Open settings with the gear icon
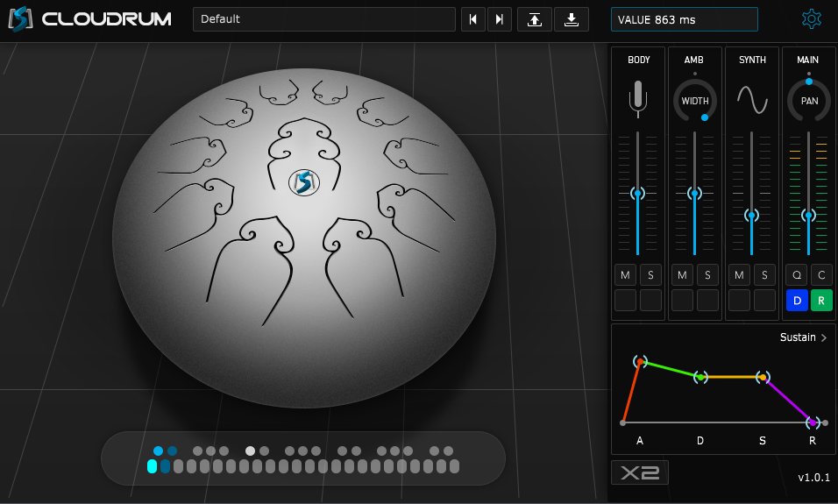 (x=812, y=19)
